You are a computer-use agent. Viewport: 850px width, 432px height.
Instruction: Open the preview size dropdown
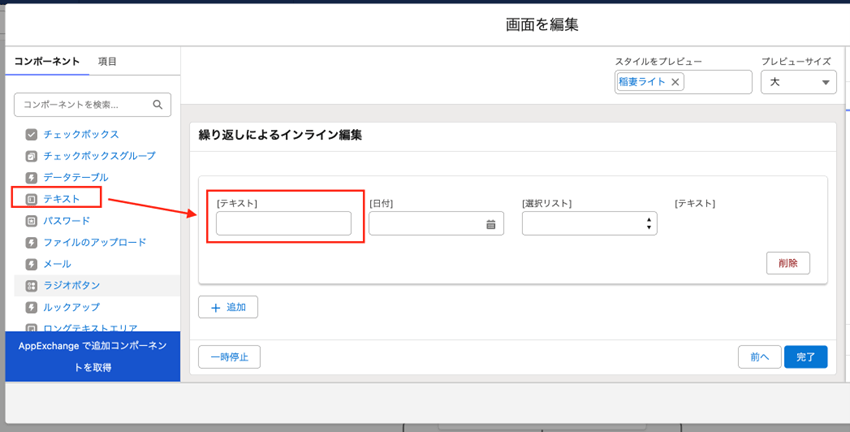point(798,82)
